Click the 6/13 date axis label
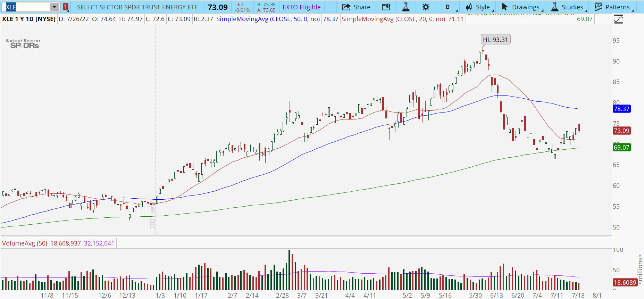The width and height of the screenshot is (644, 299). [x=497, y=295]
